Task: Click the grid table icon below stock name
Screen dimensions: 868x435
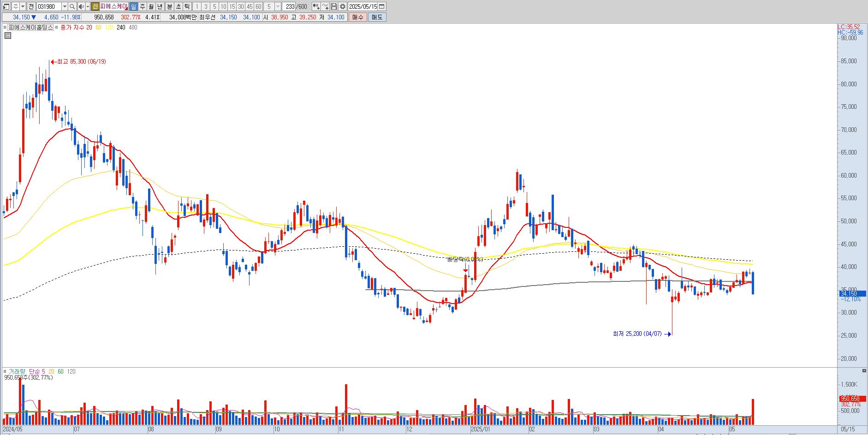Action: (x=8, y=36)
